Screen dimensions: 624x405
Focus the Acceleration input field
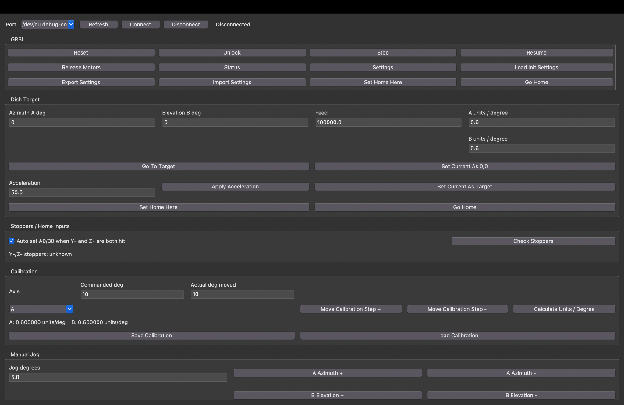82,192
